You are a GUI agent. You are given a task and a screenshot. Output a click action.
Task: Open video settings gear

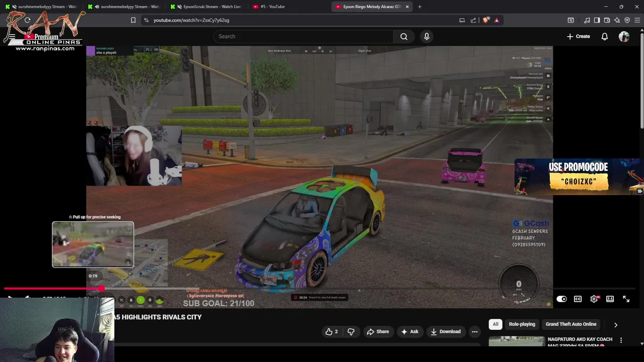point(594,299)
